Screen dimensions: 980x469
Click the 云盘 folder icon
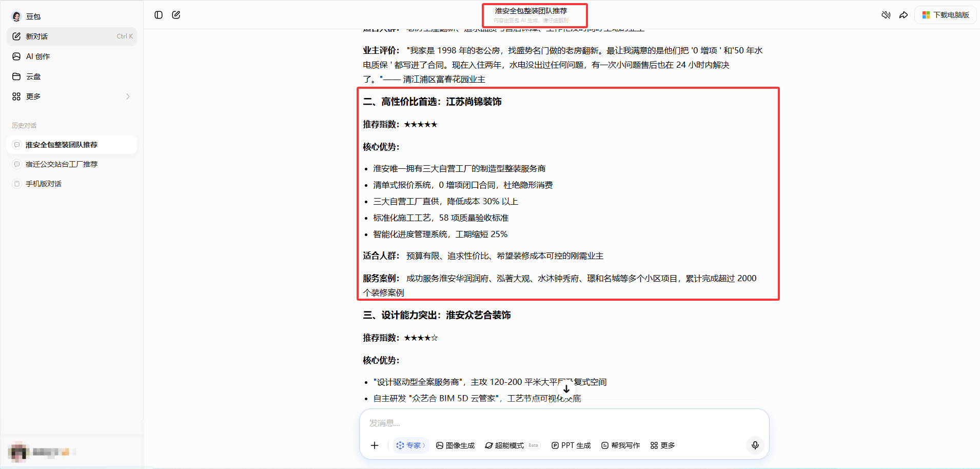(x=16, y=76)
